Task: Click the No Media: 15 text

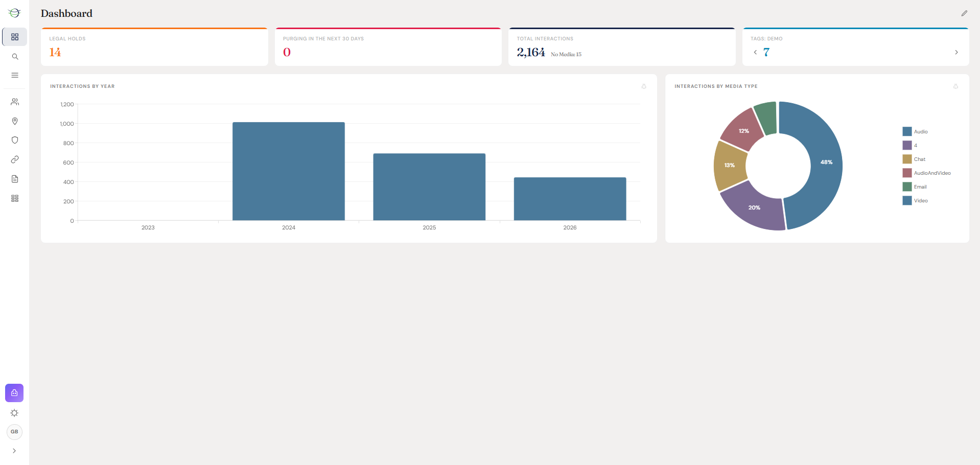Action: [x=566, y=54]
